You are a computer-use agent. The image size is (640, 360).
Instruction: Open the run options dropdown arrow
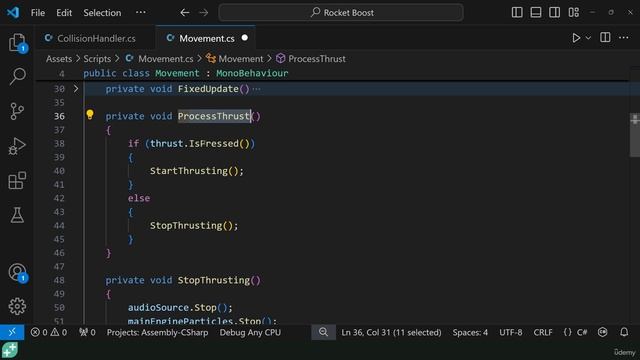tap(588, 38)
